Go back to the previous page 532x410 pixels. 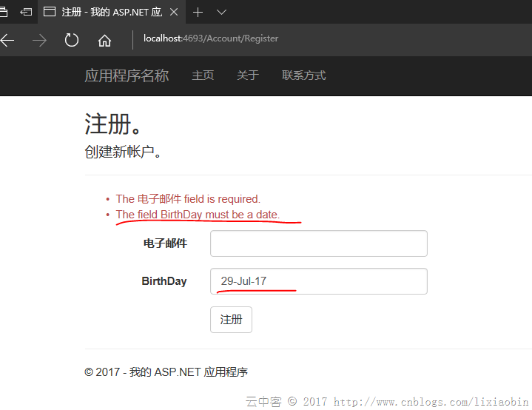pyautogui.click(x=7, y=40)
